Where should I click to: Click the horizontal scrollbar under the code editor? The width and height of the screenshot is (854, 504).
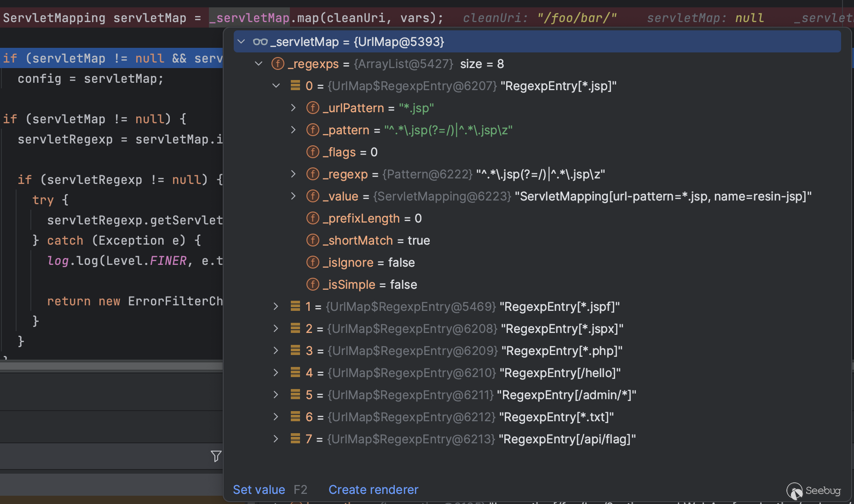click(111, 366)
